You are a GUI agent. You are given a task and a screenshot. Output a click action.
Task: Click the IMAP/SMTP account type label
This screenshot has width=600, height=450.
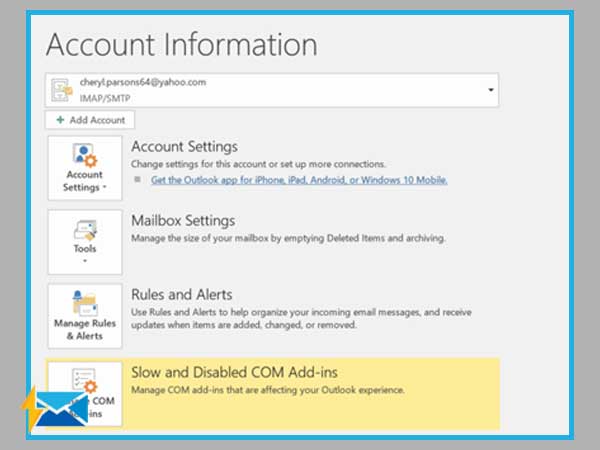pos(105,98)
